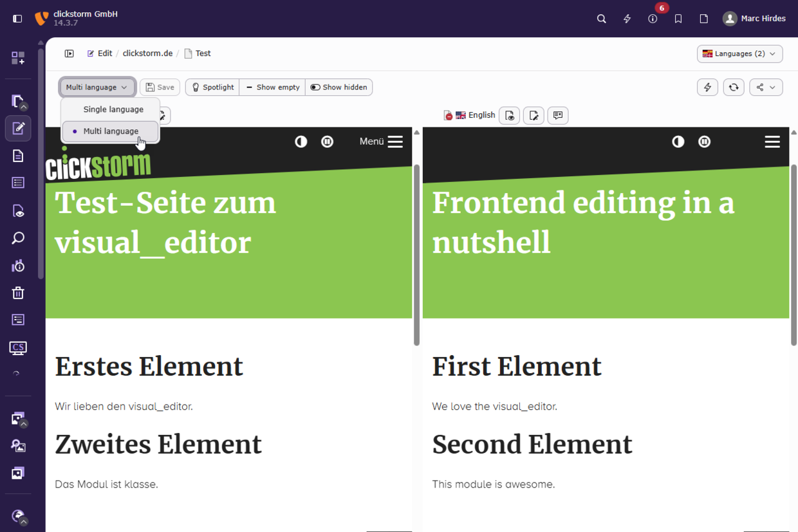Edit English page properties button

tap(534, 115)
